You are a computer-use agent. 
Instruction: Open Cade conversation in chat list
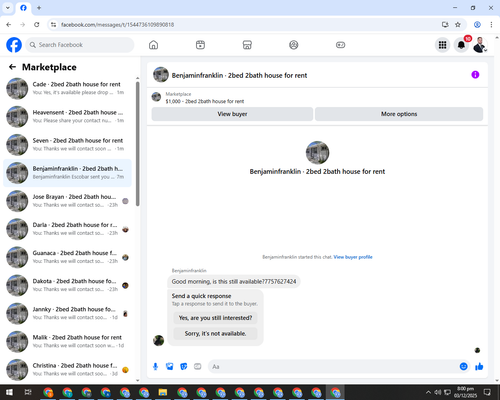pyautogui.click(x=67, y=89)
